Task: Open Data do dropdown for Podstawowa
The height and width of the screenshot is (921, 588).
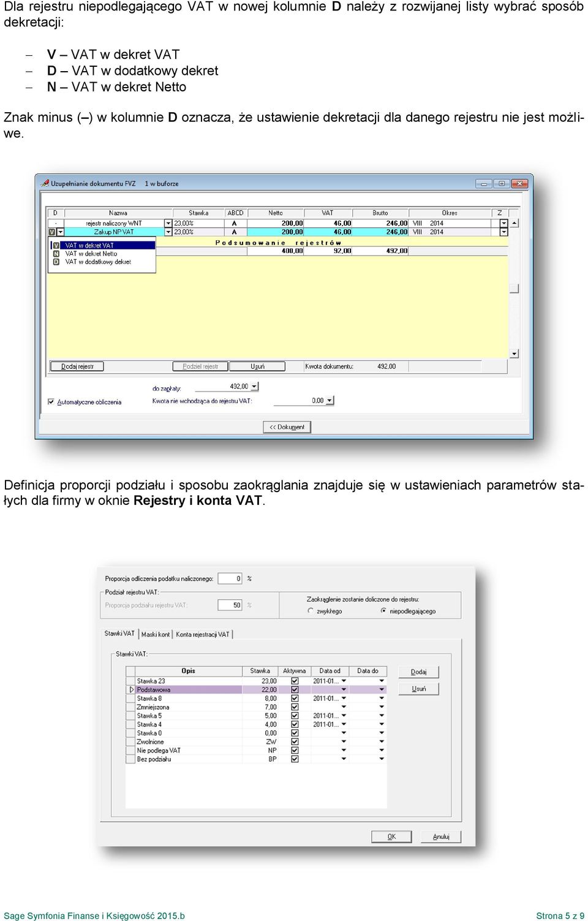Action: click(x=382, y=690)
